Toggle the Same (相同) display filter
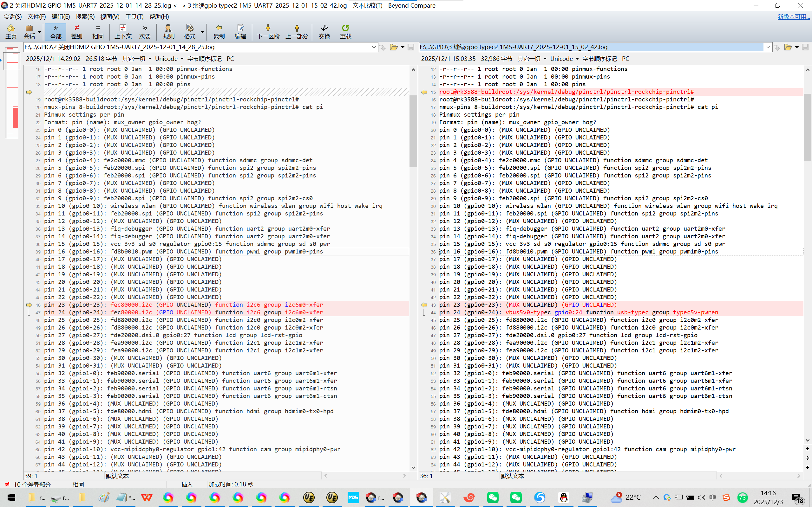 (98, 31)
